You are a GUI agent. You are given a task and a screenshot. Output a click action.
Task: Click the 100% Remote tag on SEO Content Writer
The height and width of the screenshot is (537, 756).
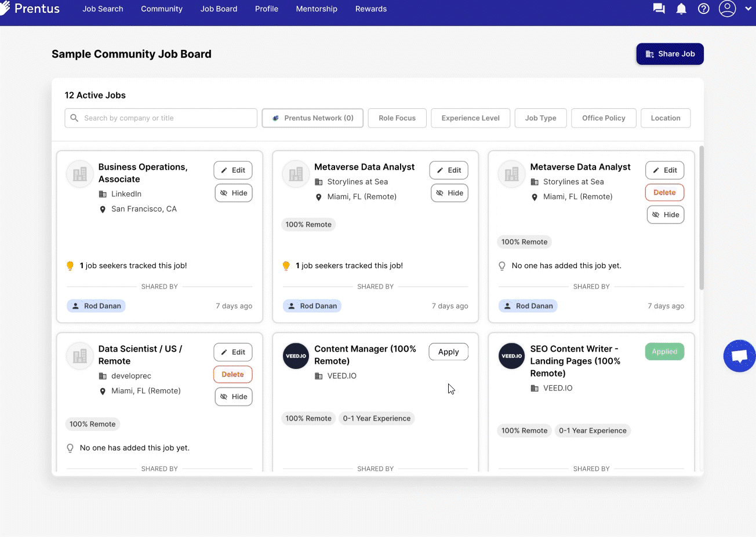point(524,430)
